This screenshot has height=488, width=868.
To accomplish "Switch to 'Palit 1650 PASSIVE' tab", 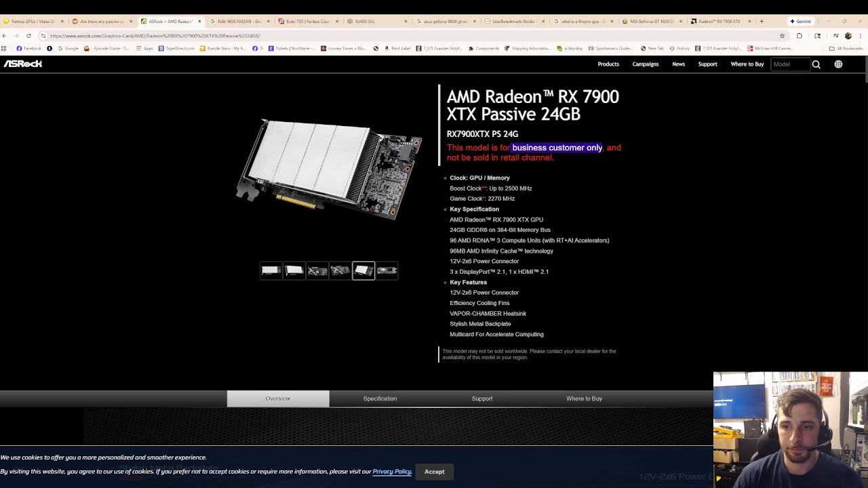I will click(x=239, y=21).
